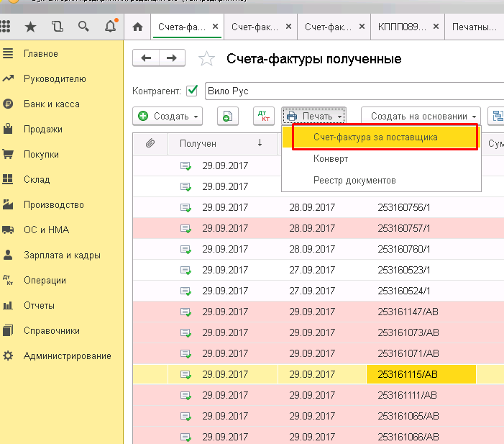Add this list to favorites with star
504x444 pixels.
pos(206,59)
